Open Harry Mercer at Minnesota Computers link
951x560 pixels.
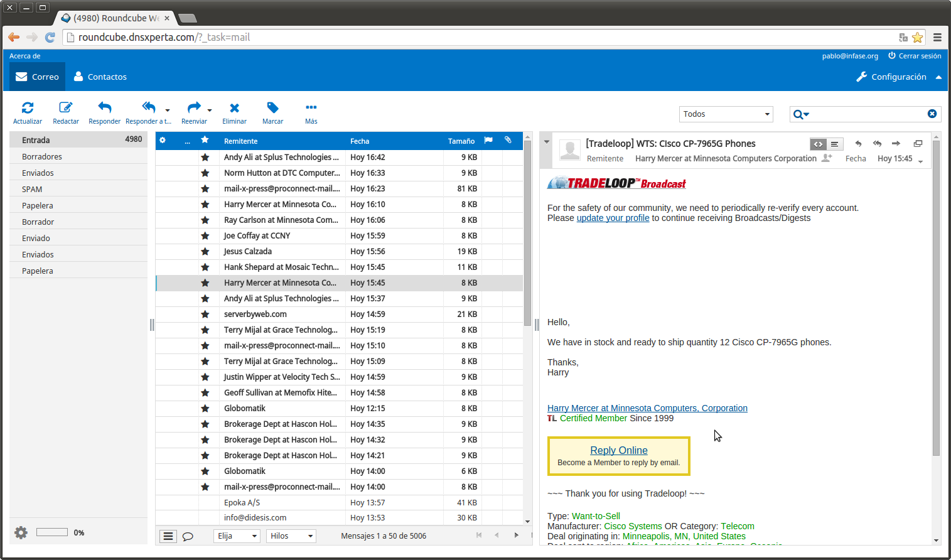(647, 408)
